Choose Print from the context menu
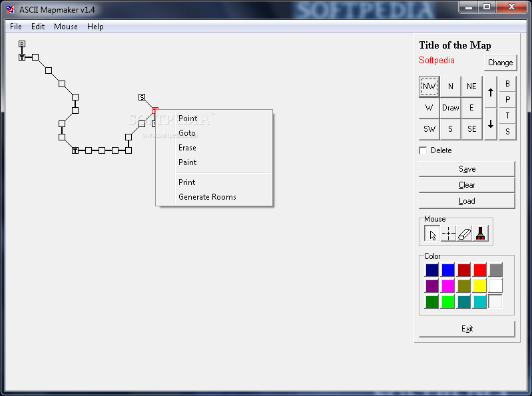The image size is (532, 396). (214, 182)
